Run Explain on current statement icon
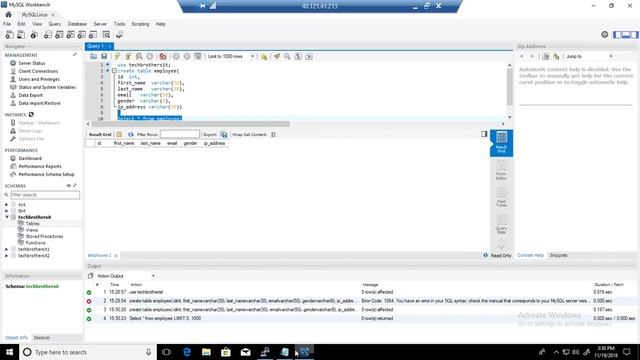The width and height of the screenshot is (640, 360). [139, 56]
